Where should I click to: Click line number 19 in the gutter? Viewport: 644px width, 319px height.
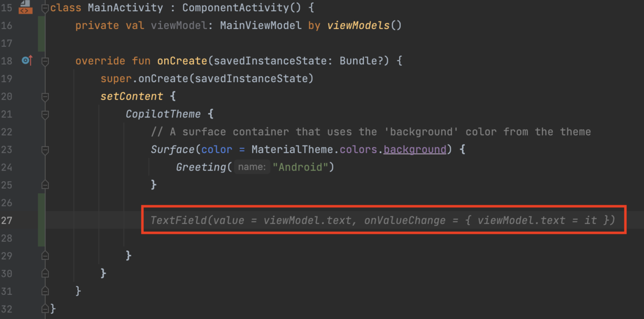point(7,78)
